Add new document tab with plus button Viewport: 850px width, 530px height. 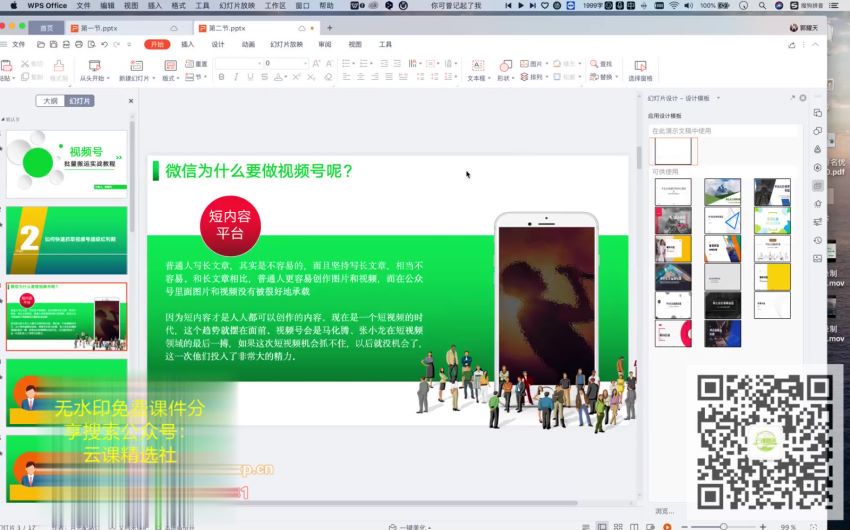click(x=330, y=28)
